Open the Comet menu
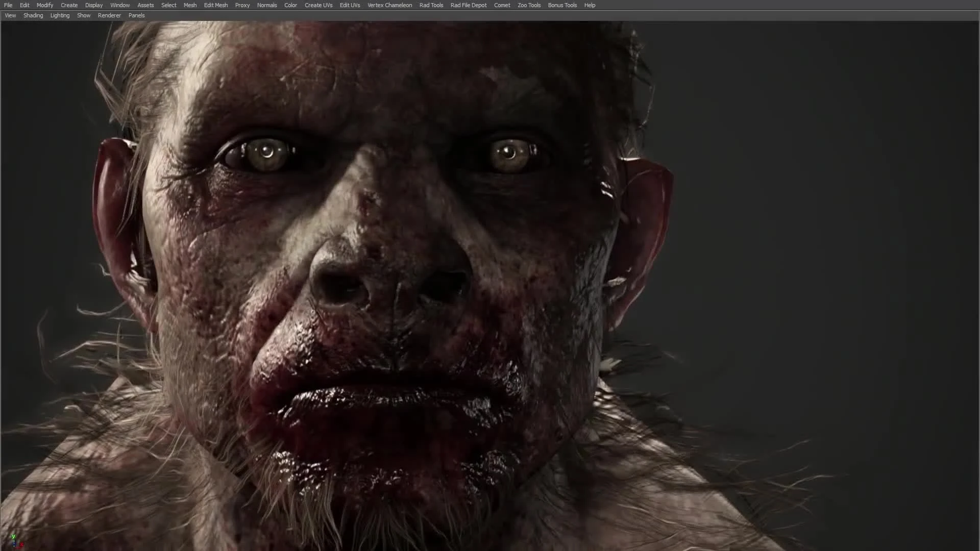The width and height of the screenshot is (980, 551). 502,5
